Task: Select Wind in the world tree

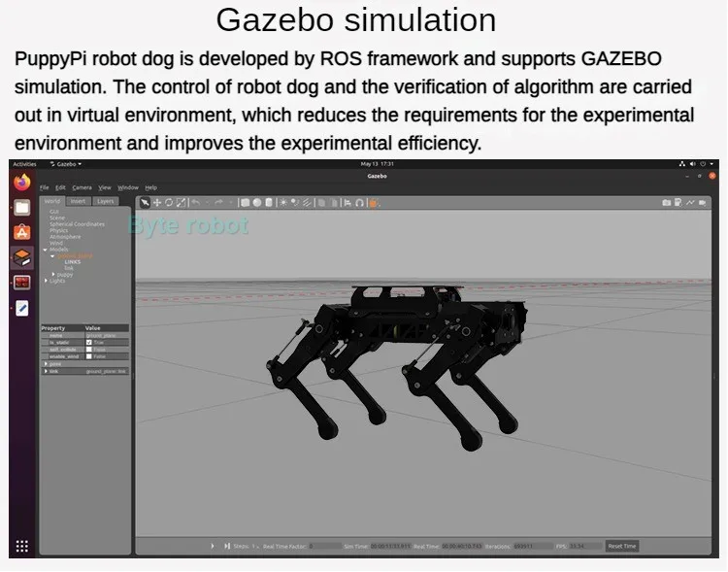Action: coord(55,243)
